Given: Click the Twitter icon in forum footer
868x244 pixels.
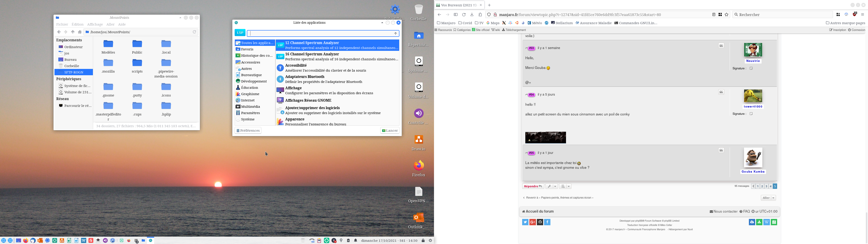Looking at the screenshot, I should tap(525, 222).
